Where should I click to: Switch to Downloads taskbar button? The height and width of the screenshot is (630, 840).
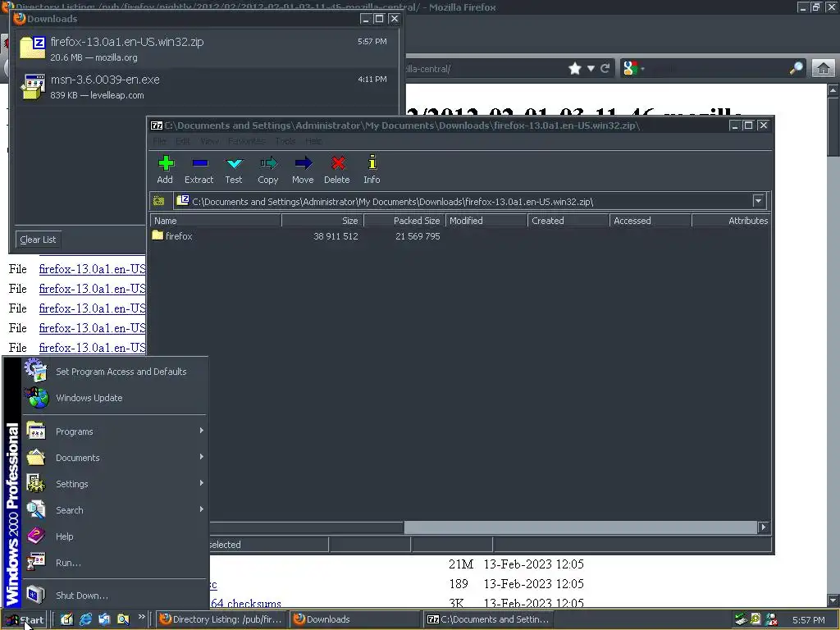click(354, 619)
